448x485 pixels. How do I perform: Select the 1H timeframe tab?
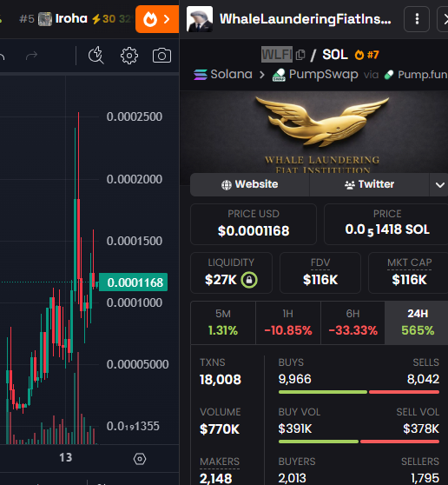pyautogui.click(x=288, y=323)
